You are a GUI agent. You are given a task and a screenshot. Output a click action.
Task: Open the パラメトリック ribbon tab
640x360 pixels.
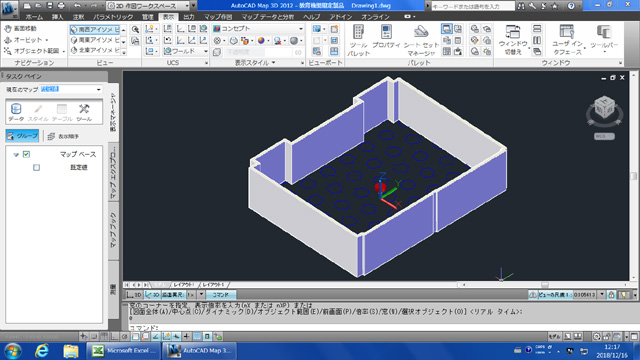pos(113,17)
